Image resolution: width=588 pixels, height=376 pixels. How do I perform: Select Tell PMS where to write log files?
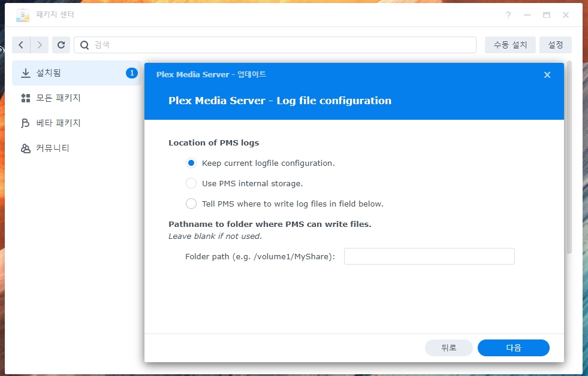[191, 204]
